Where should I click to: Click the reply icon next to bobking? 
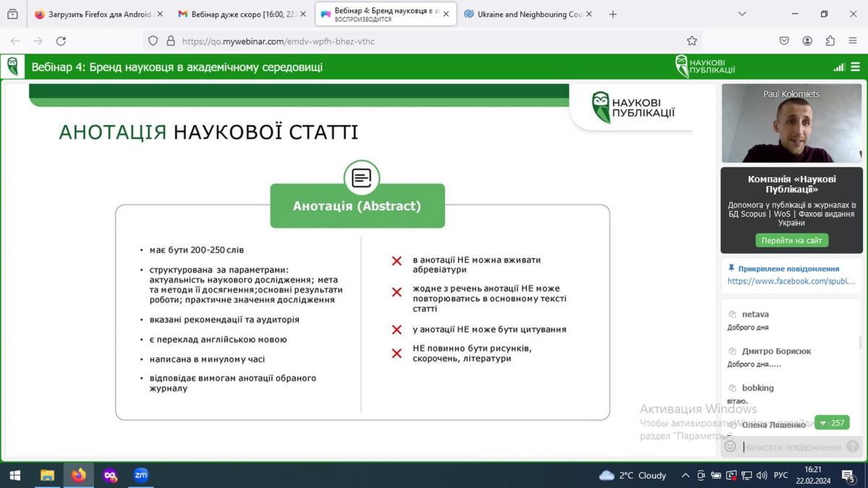[732, 388]
